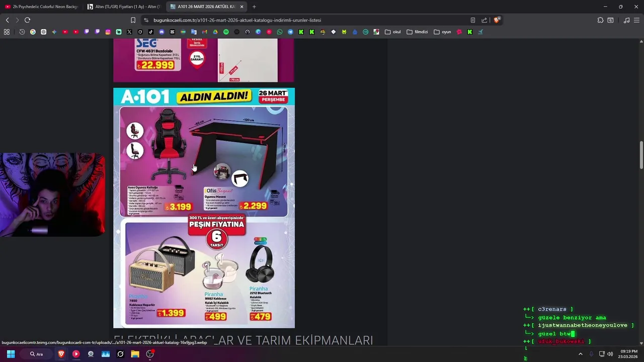Open the browser extensions puzzle icon
The height and width of the screenshot is (362, 644).
click(600, 20)
